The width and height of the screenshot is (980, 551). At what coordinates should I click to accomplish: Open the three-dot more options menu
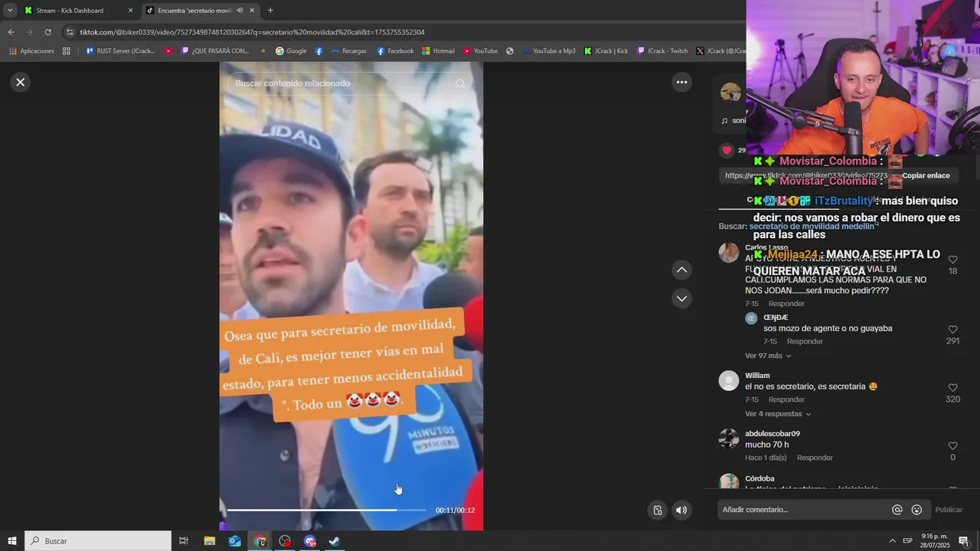coord(681,82)
